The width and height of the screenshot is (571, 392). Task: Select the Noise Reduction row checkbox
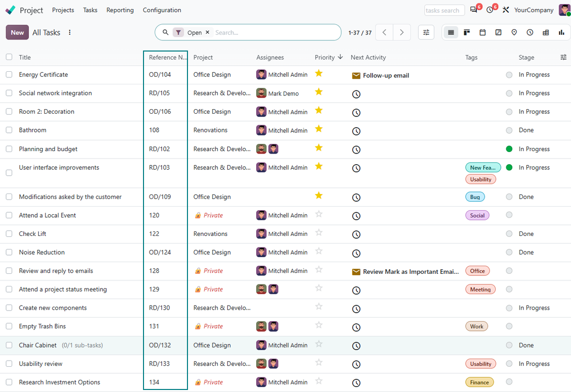click(9, 252)
